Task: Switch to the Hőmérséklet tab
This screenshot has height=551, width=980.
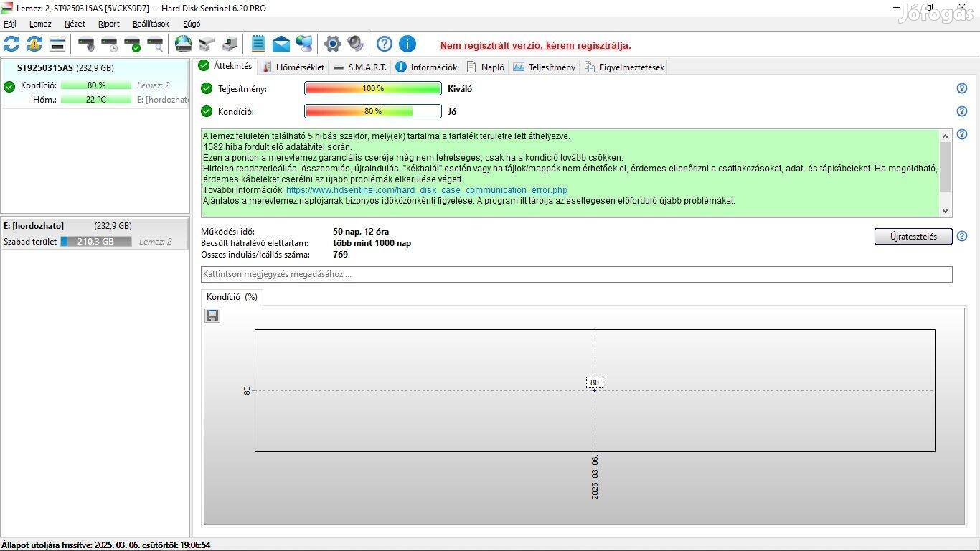Action: (x=293, y=67)
